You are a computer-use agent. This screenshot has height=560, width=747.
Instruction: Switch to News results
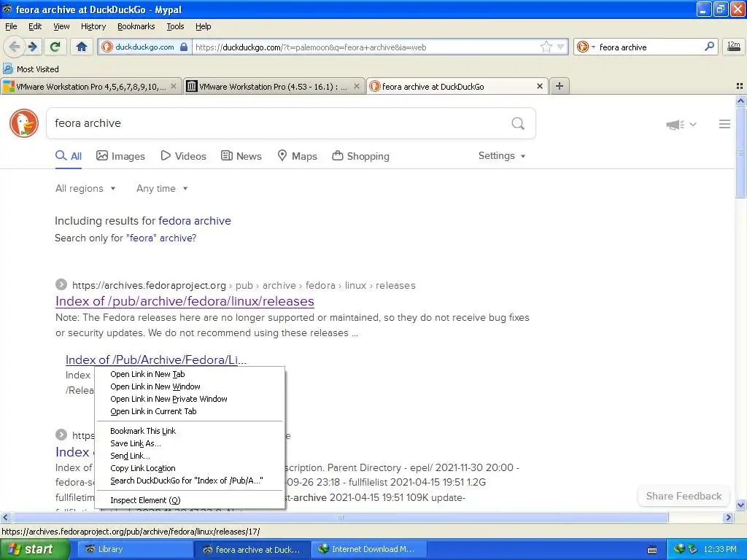pyautogui.click(x=241, y=156)
